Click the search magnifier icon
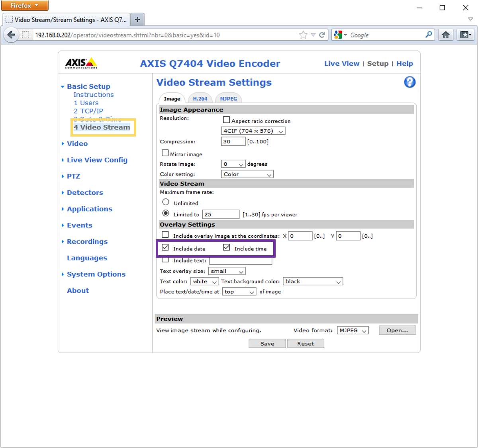The height and width of the screenshot is (448, 478). 429,35
